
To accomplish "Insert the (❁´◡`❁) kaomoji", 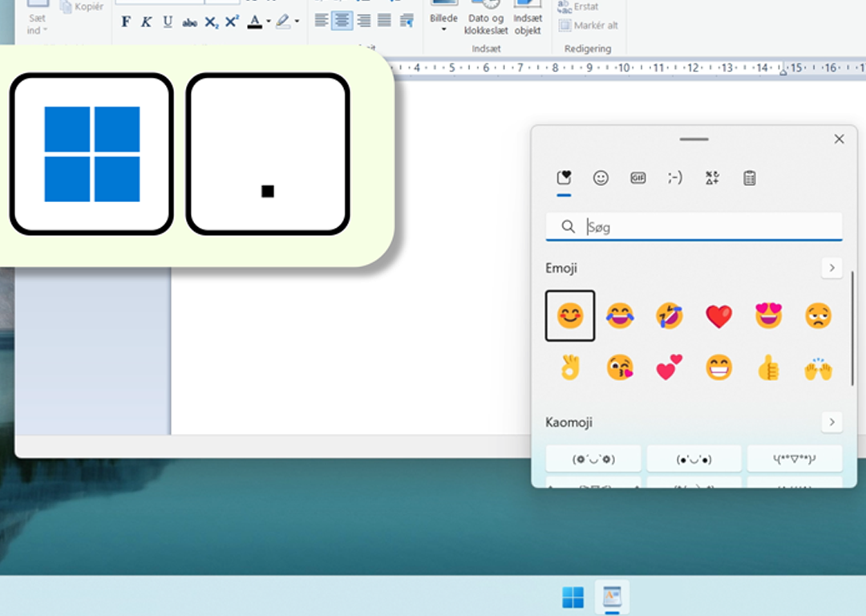I will pyautogui.click(x=593, y=459).
